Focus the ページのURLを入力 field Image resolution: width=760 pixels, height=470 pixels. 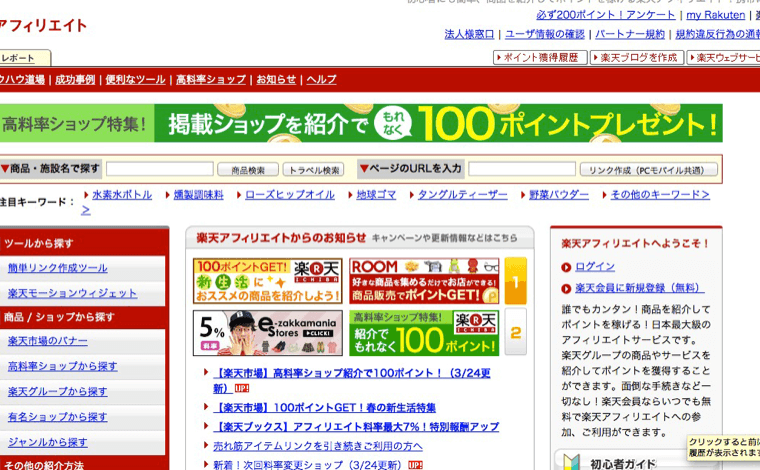click(522, 169)
